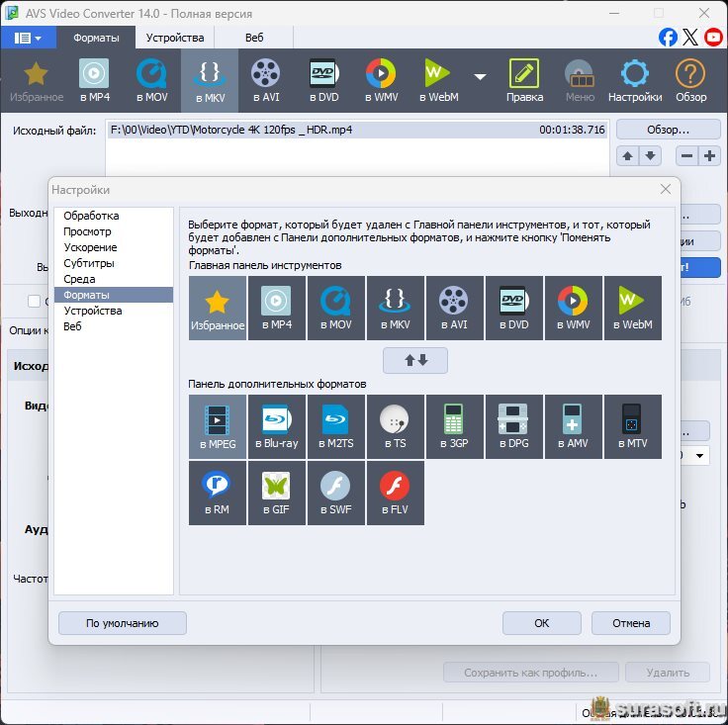Select в MKV tile in settings dialog
Screen dimensions: 728x725
pyautogui.click(x=396, y=309)
